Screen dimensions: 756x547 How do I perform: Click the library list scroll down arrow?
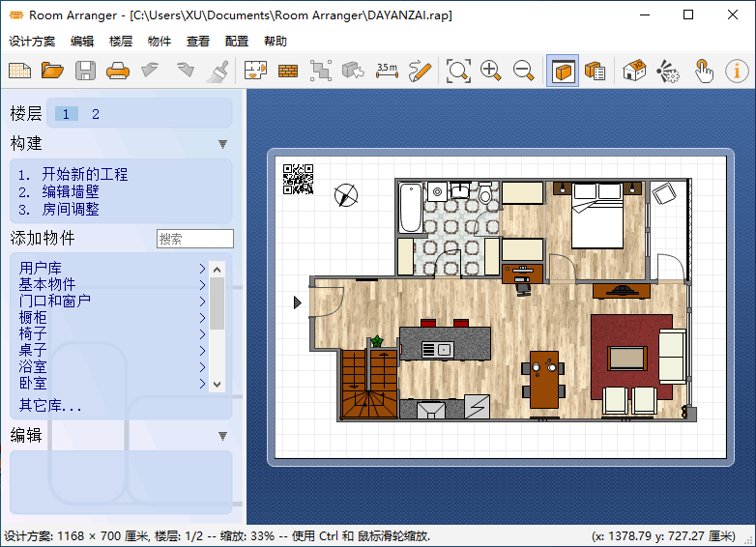(x=217, y=384)
